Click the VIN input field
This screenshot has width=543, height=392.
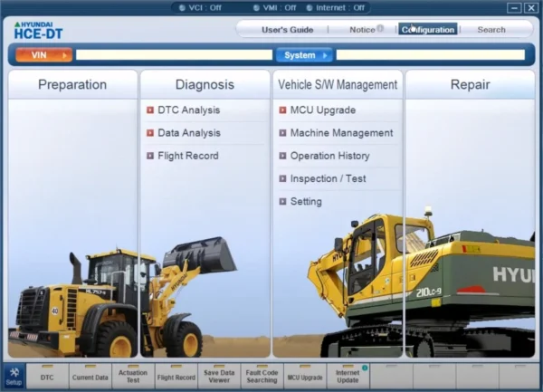click(x=174, y=55)
